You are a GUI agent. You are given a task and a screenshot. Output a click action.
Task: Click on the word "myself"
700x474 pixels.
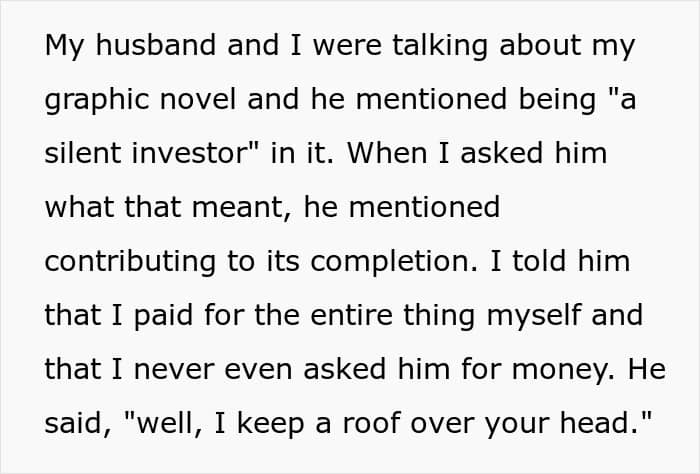click(x=534, y=316)
